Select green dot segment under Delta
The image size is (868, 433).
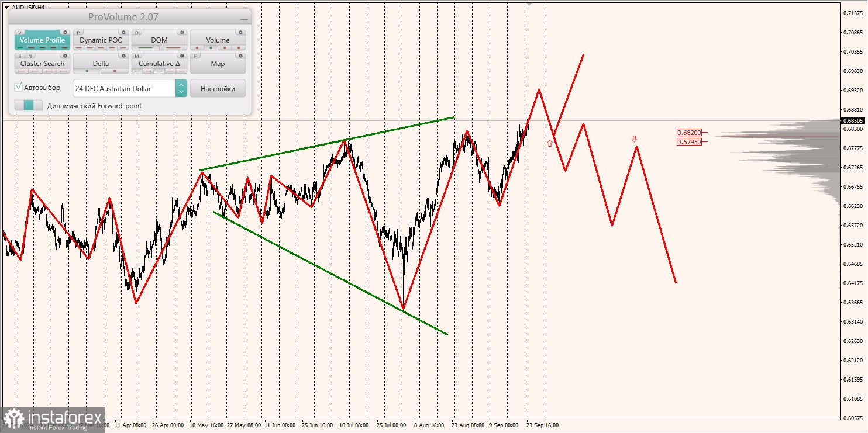coord(87,71)
